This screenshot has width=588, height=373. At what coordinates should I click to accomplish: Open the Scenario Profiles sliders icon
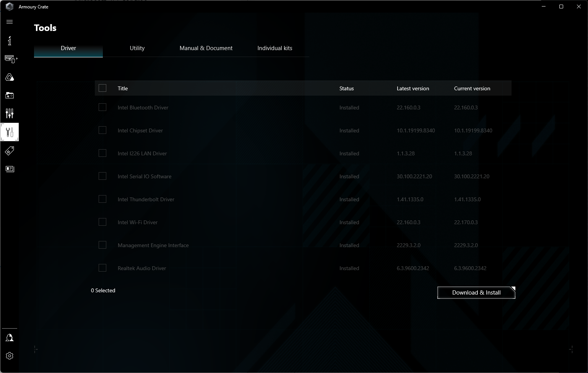tap(10, 113)
